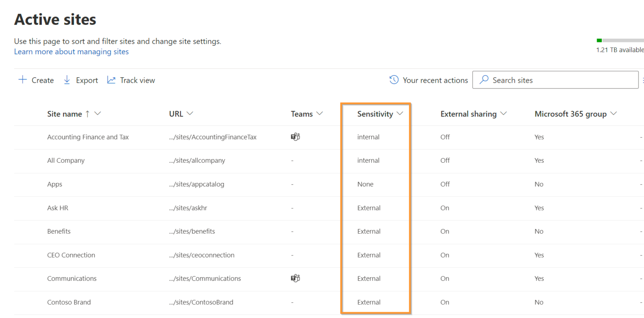Open the Sensitivity column dropdown

click(400, 113)
